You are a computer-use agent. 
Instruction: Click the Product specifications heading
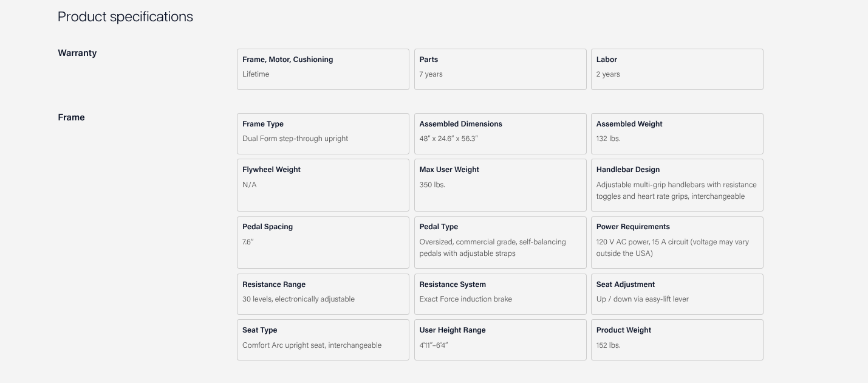pyautogui.click(x=125, y=17)
